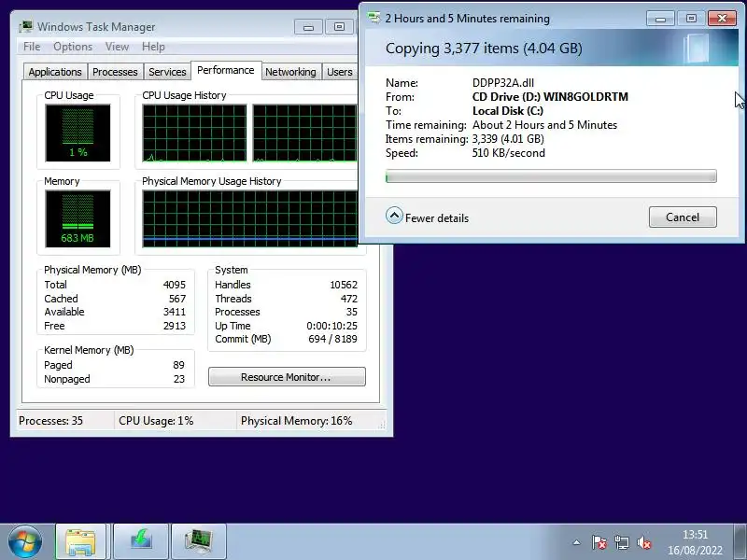Click the second CPU Usage History graph
The height and width of the screenshot is (560, 747).
coord(305,133)
